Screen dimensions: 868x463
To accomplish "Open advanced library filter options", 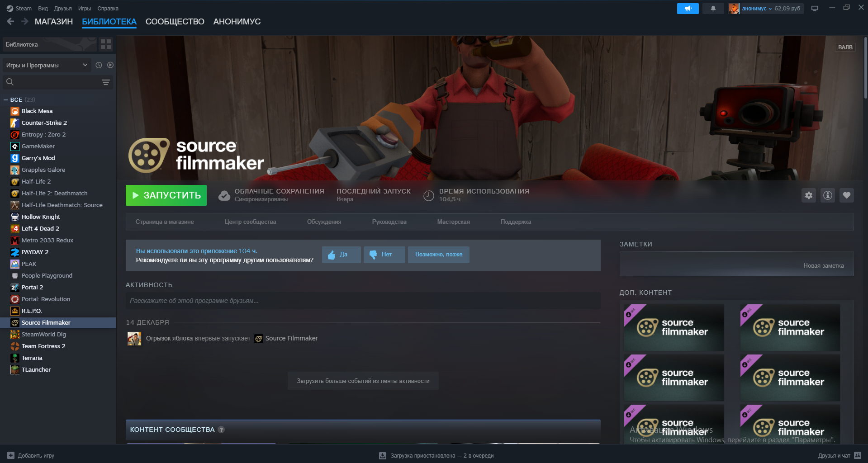I will [106, 82].
